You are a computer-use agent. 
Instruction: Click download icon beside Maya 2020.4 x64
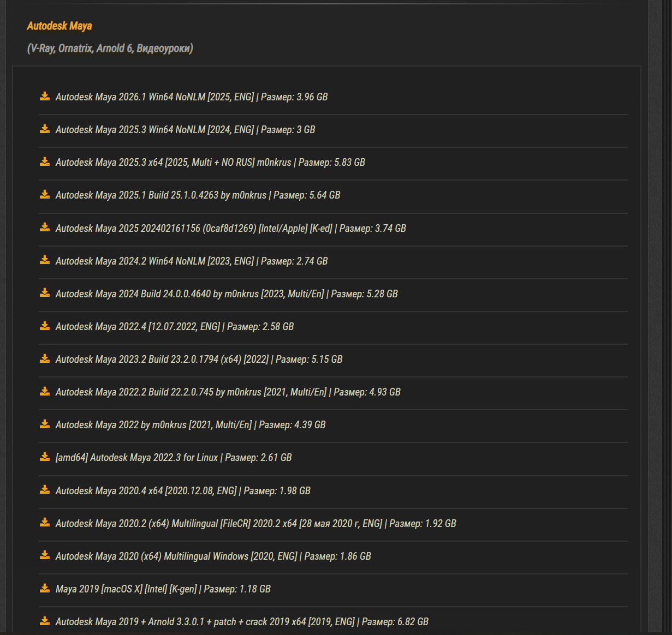tap(45, 490)
